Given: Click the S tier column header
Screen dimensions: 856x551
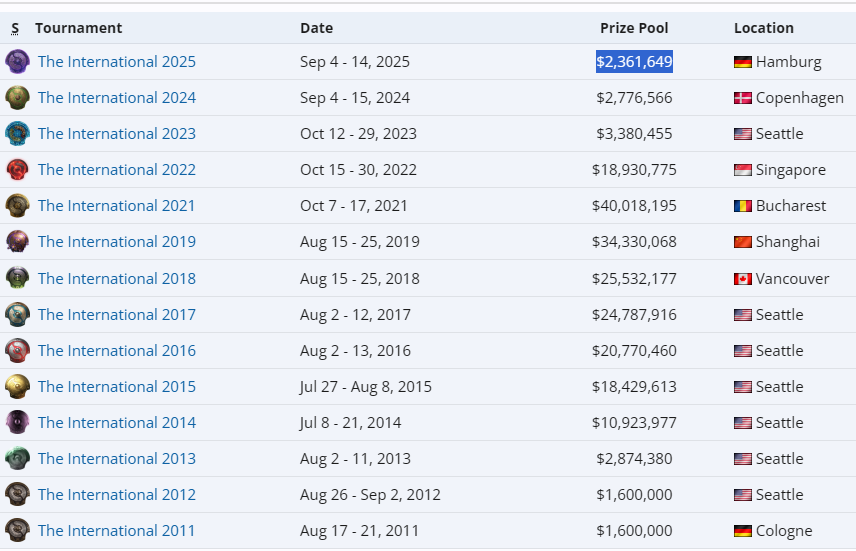Looking at the screenshot, I should pyautogui.click(x=15, y=28).
